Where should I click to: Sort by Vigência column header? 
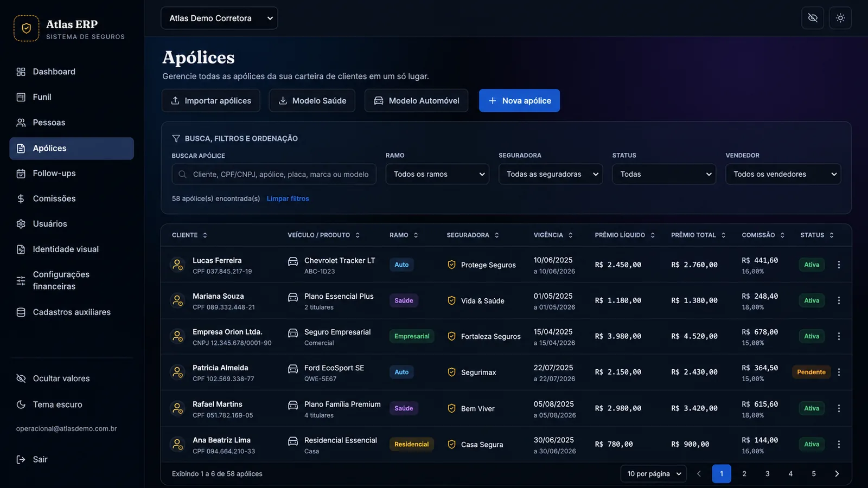pos(553,235)
